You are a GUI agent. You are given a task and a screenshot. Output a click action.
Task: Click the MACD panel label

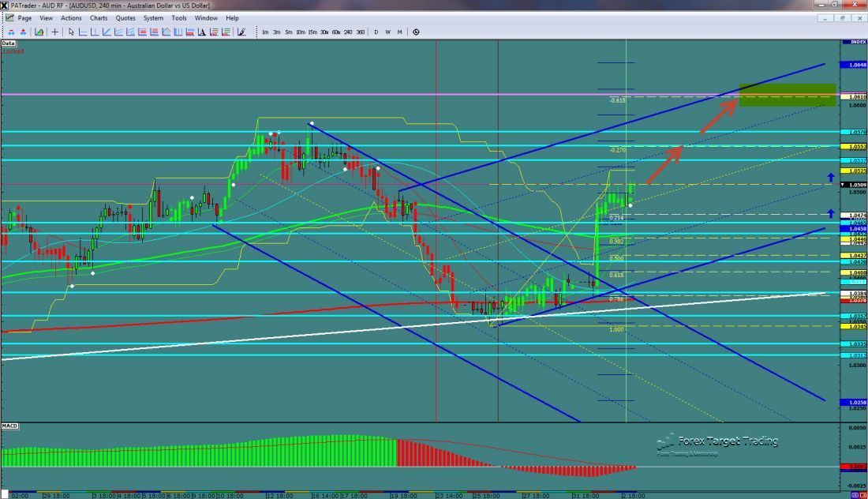(x=10, y=426)
